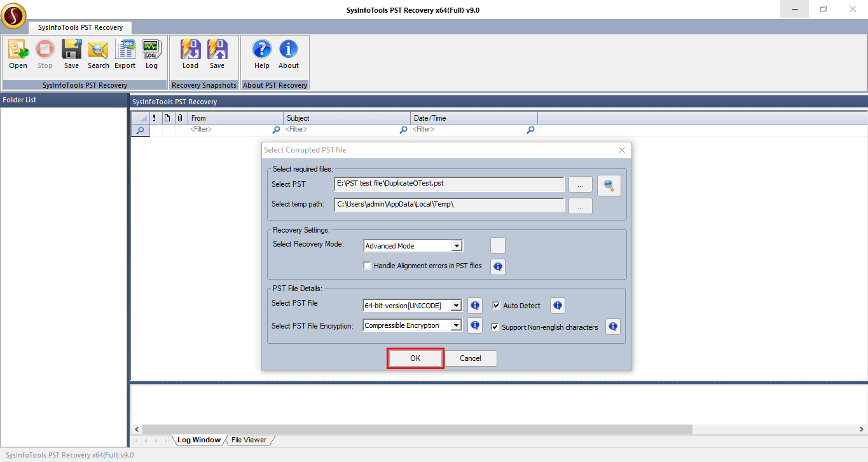868x462 pixels.
Task: Click the Select temp path field
Action: tap(449, 205)
